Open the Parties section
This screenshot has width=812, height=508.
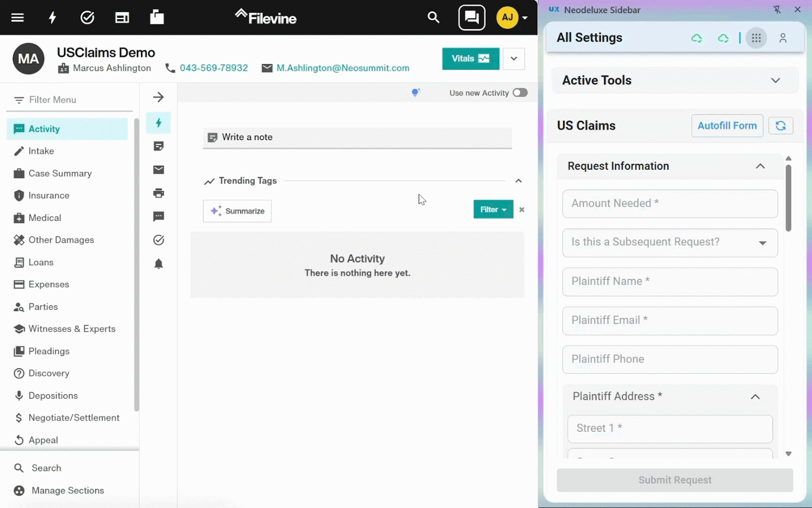(x=67, y=307)
